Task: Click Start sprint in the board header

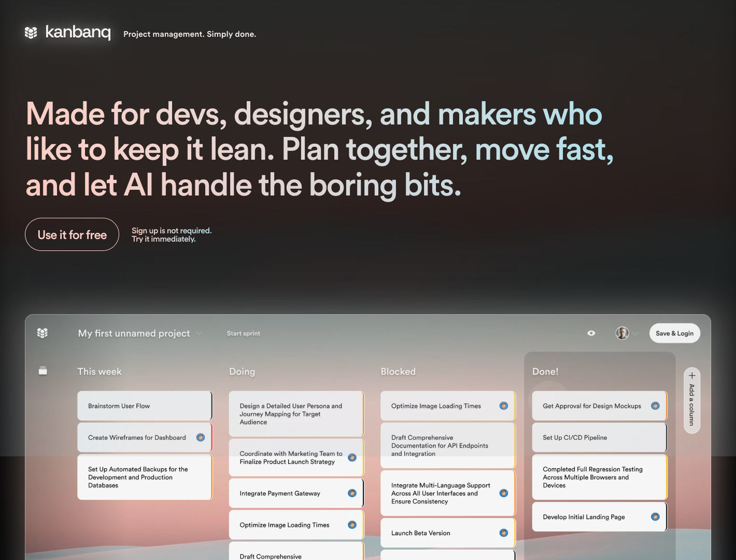Action: click(x=244, y=333)
